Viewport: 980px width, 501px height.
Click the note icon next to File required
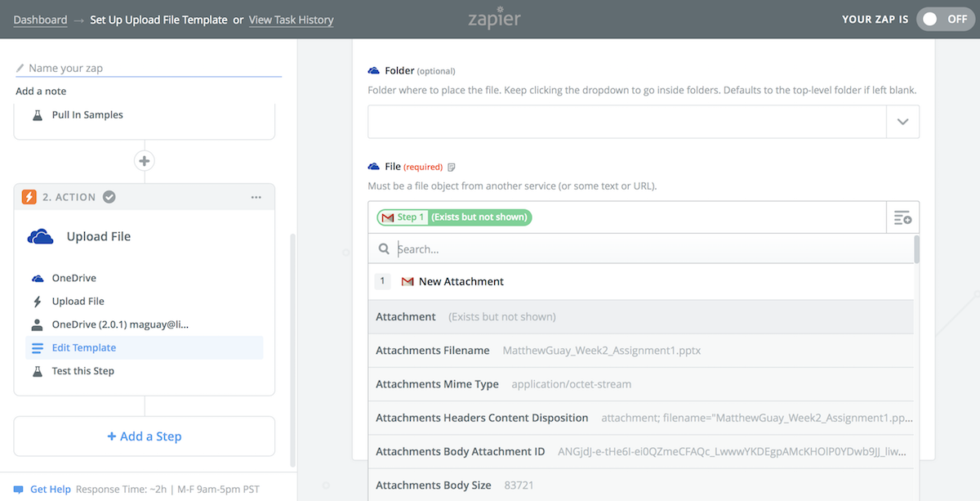[452, 168]
